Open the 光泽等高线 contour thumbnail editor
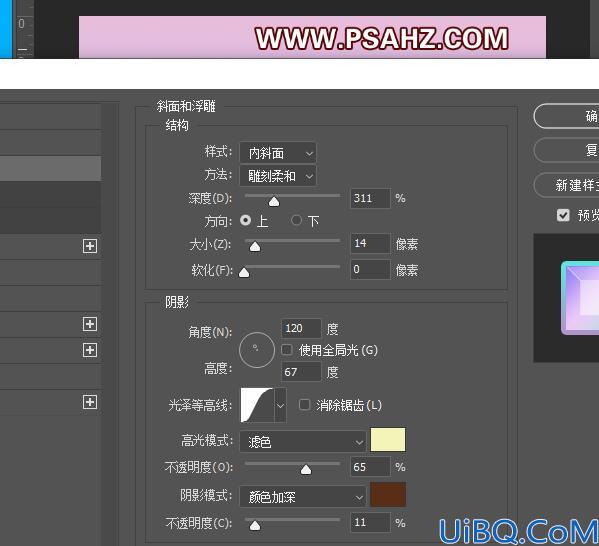Image resolution: width=599 pixels, height=546 pixels. [257, 405]
